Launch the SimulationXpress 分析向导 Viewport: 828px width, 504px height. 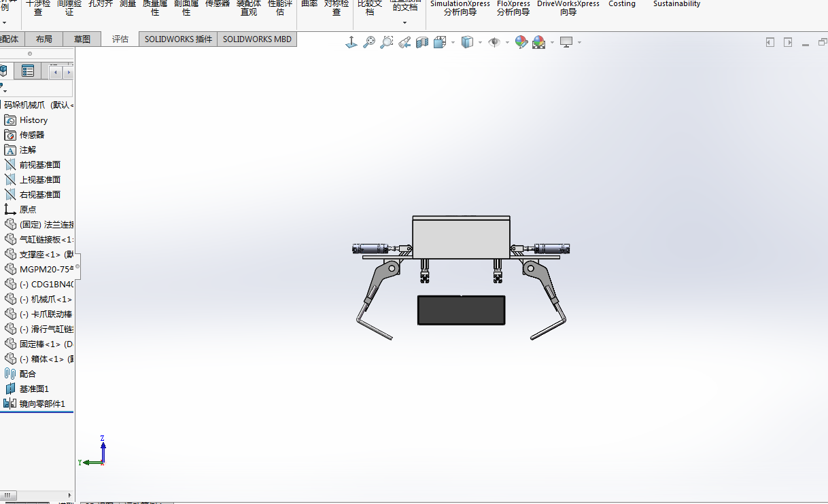click(x=460, y=7)
